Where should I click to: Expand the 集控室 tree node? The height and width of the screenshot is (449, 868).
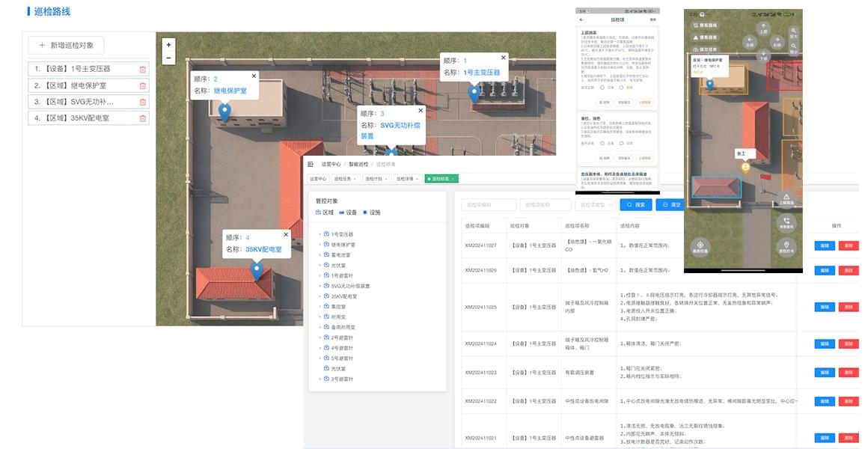click(320, 307)
